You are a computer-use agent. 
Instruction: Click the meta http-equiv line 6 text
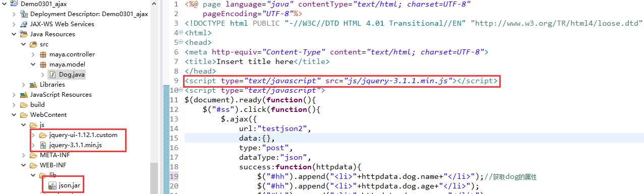(336, 52)
